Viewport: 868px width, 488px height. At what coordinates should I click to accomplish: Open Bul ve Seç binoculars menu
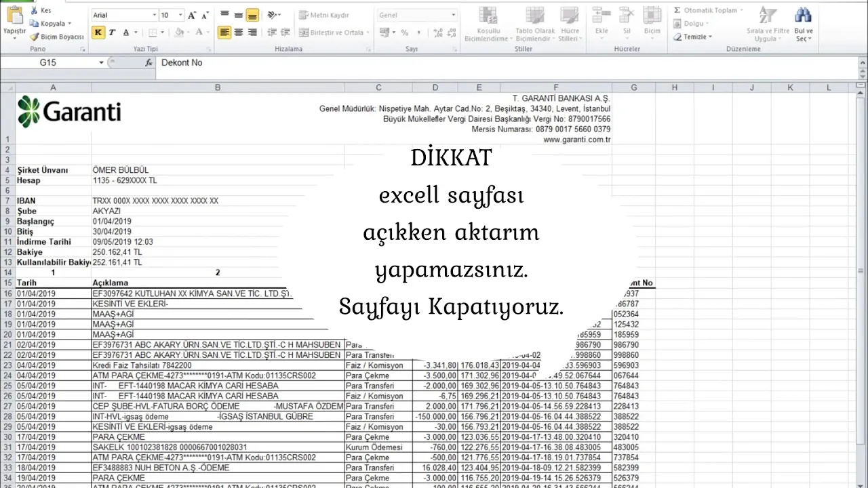[x=804, y=24]
